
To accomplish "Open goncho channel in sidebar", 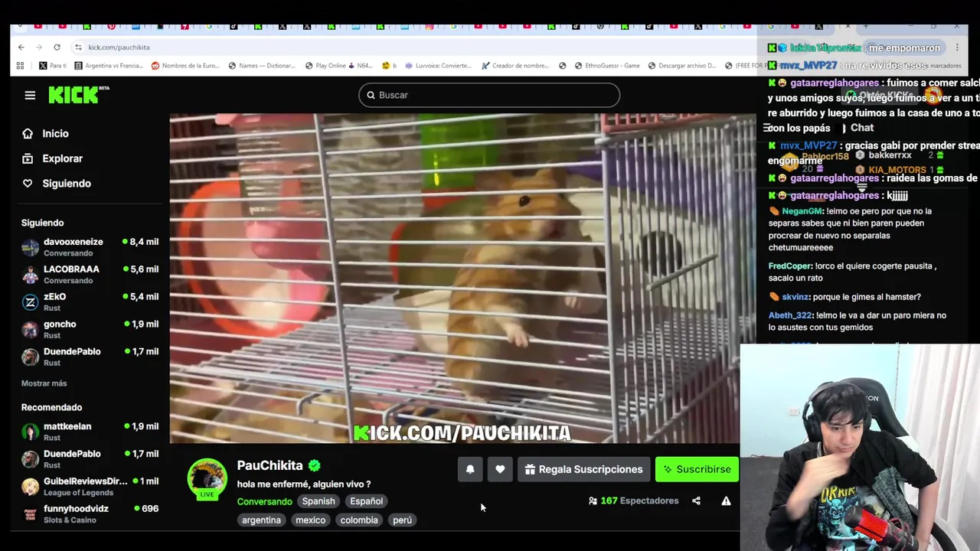I will point(90,329).
